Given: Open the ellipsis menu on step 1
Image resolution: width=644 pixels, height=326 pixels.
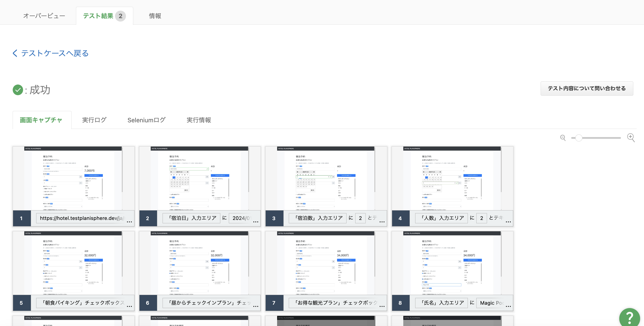Looking at the screenshot, I should [x=129, y=222].
